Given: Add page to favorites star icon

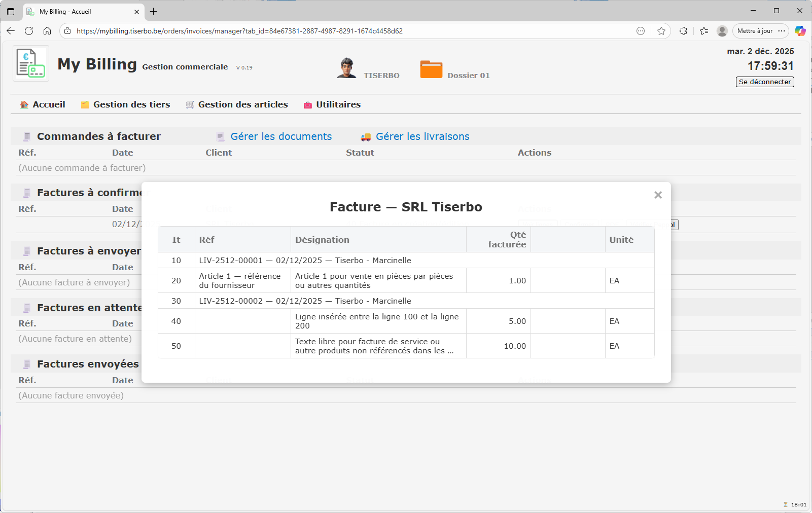Looking at the screenshot, I should tap(661, 31).
